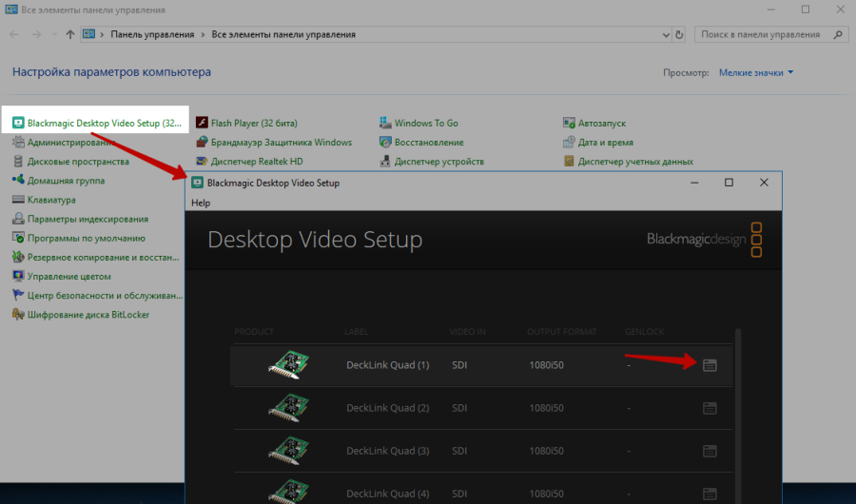856x504 pixels.
Task: Open Windows To Go item
Action: click(418, 123)
